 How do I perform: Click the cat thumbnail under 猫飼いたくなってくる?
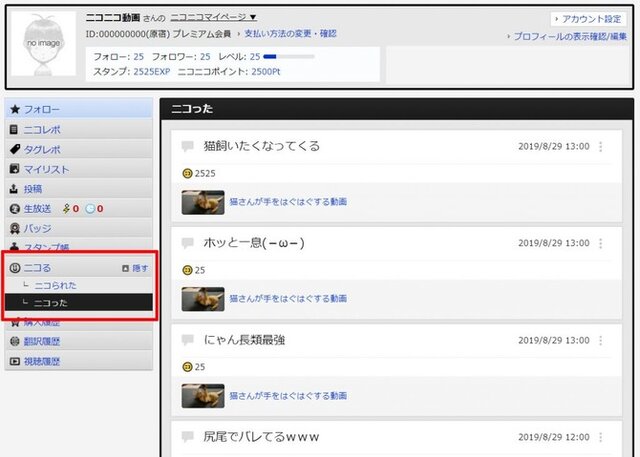pos(203,202)
